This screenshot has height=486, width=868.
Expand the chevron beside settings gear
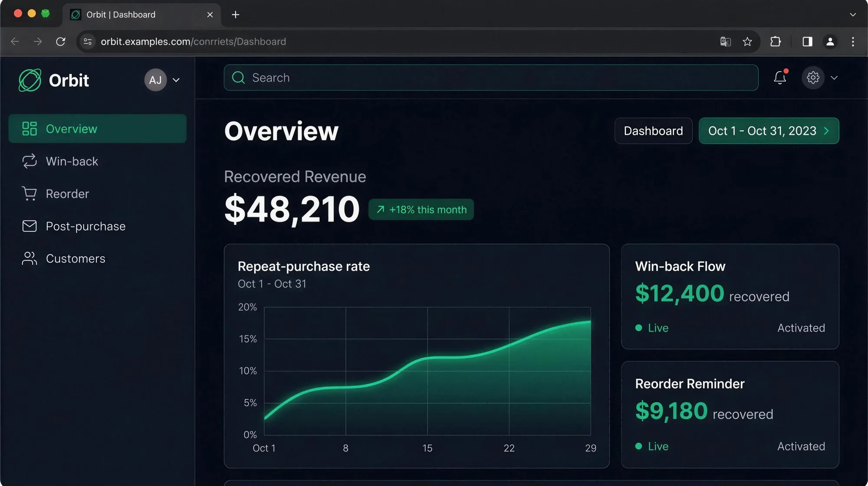834,78
